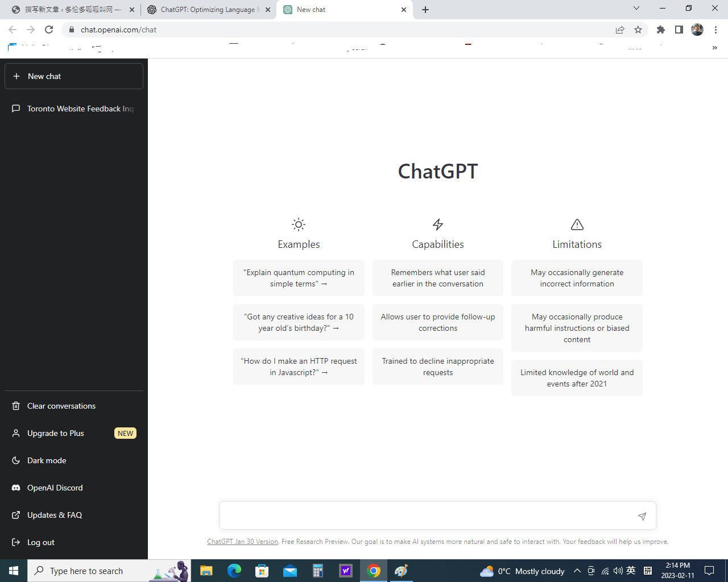
Task: Start a New chat in the sidebar
Action: [74, 76]
